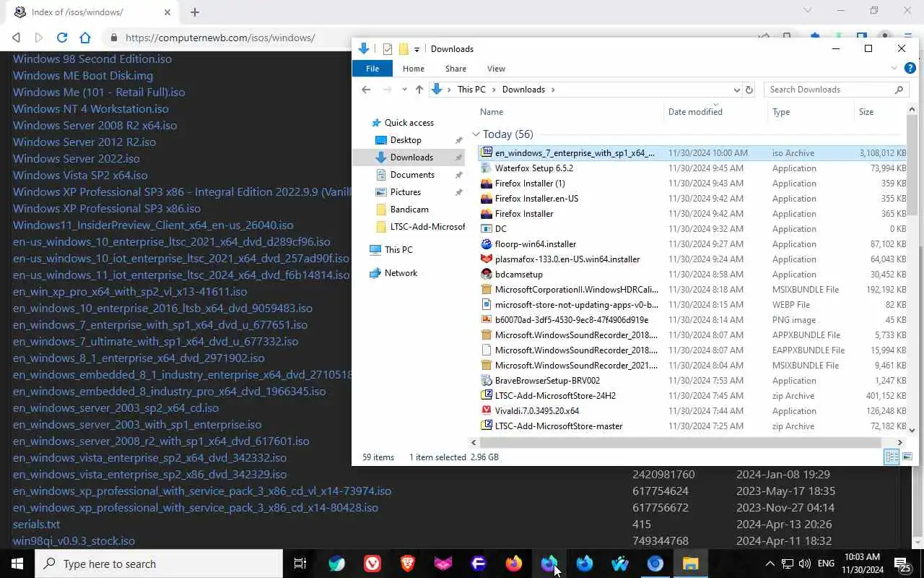Click the Properties checkmark icon in Explorer title bar
924x578 pixels.
[388, 49]
